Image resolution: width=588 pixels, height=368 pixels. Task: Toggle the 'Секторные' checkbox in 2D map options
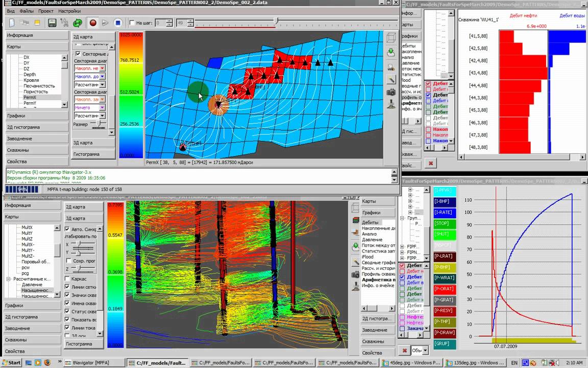pos(78,54)
